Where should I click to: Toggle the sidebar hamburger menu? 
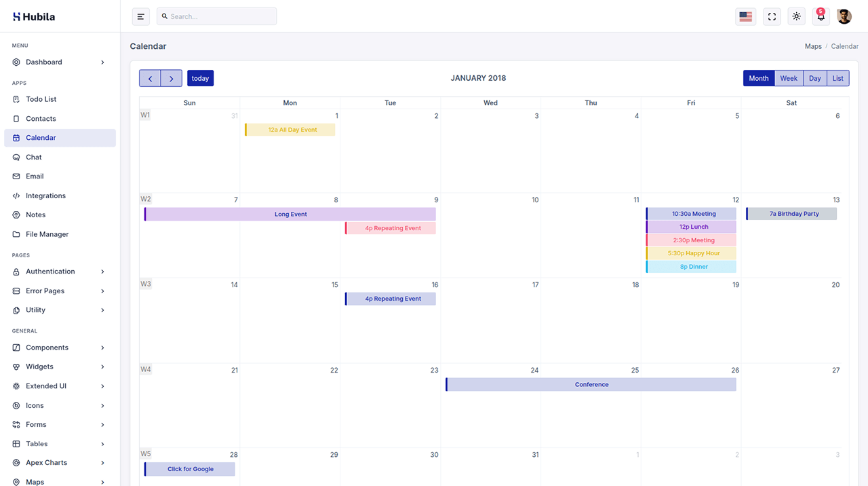(x=141, y=16)
